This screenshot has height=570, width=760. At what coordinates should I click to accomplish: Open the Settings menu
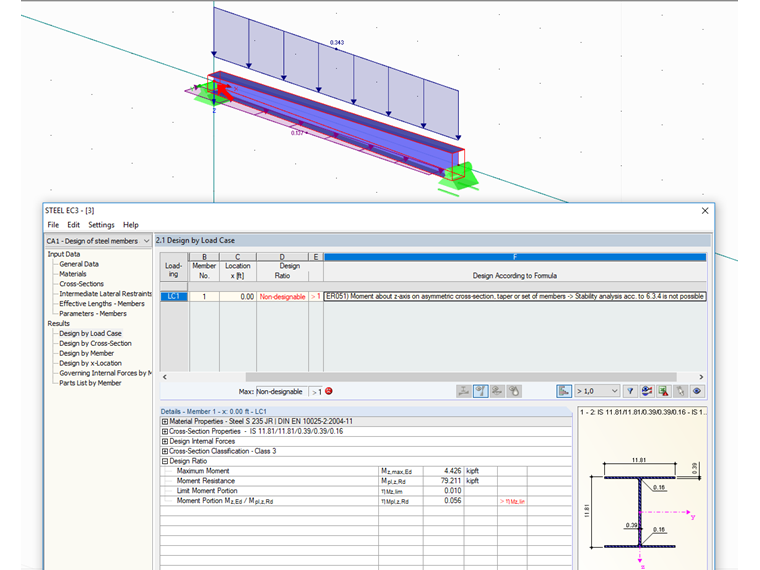pos(101,225)
